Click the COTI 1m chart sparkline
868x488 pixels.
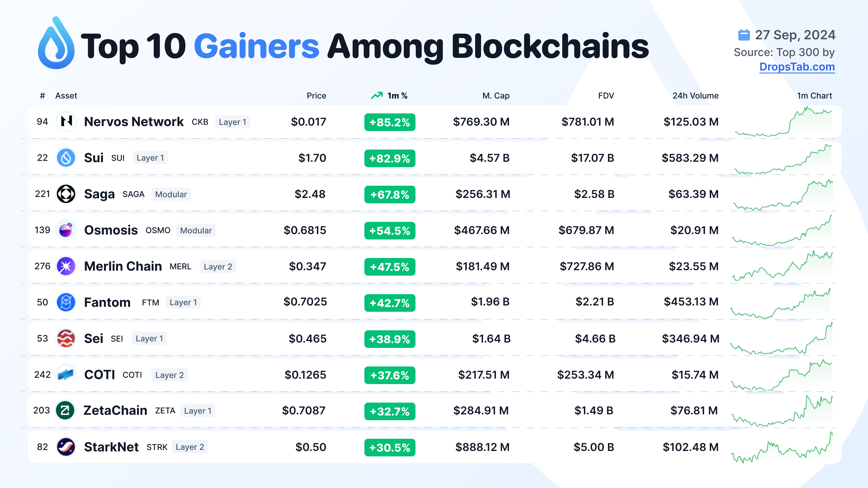[781, 375]
